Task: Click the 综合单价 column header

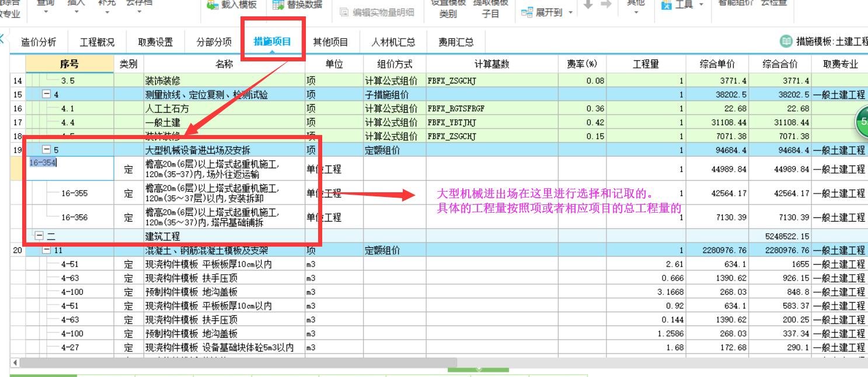Action: (717, 64)
